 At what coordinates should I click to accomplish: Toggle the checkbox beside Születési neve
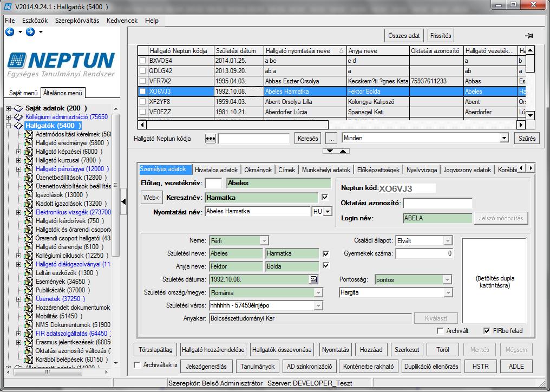[326, 254]
